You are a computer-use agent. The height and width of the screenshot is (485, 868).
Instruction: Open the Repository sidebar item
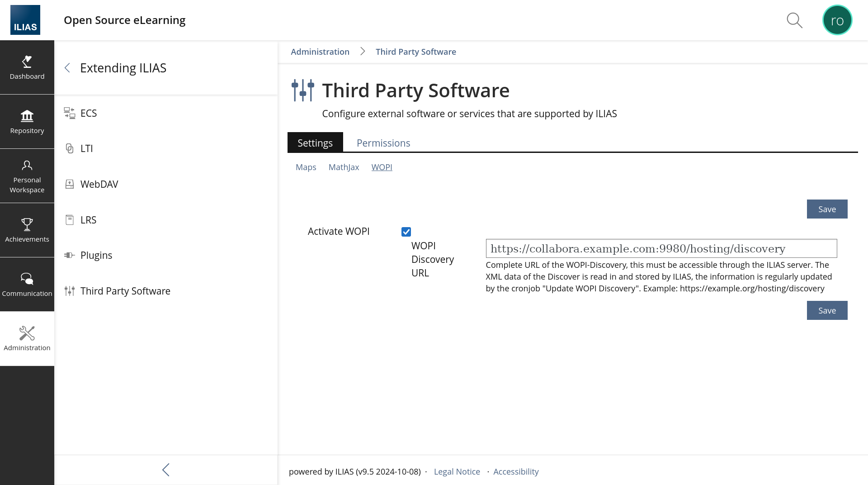[x=27, y=122]
